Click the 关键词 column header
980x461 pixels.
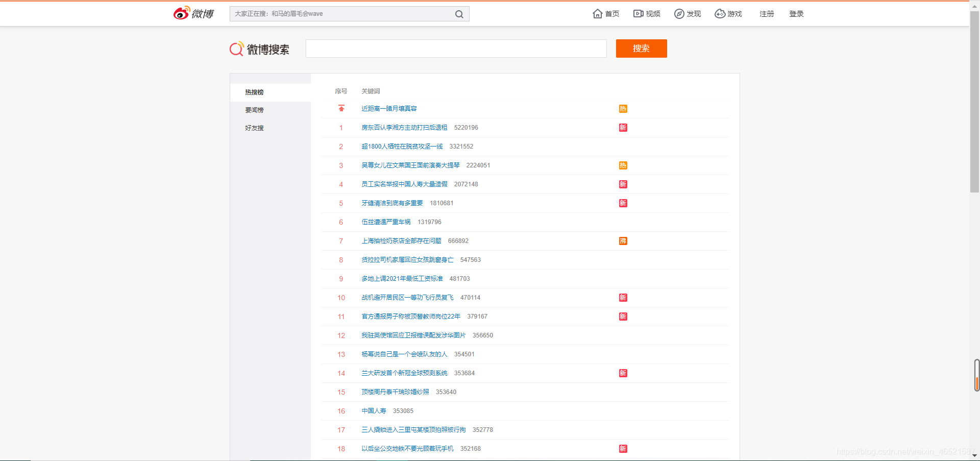pos(371,91)
